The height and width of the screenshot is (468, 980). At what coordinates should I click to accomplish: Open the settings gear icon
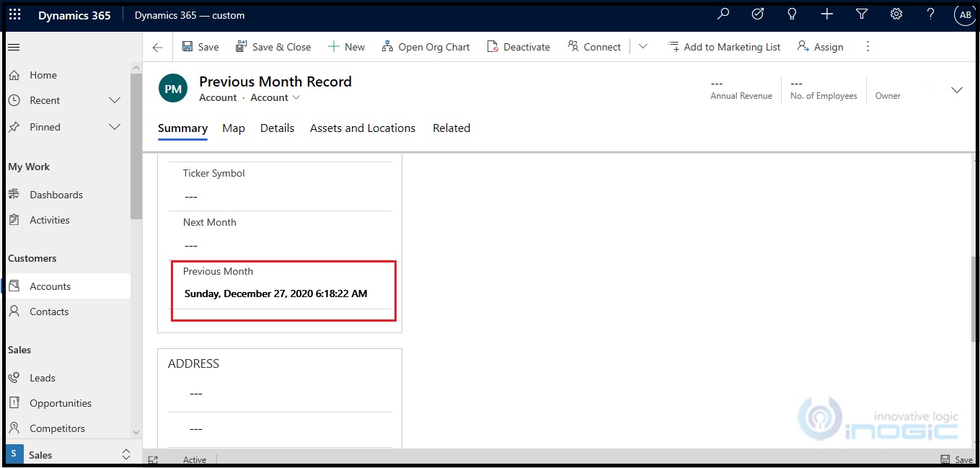[x=896, y=14]
